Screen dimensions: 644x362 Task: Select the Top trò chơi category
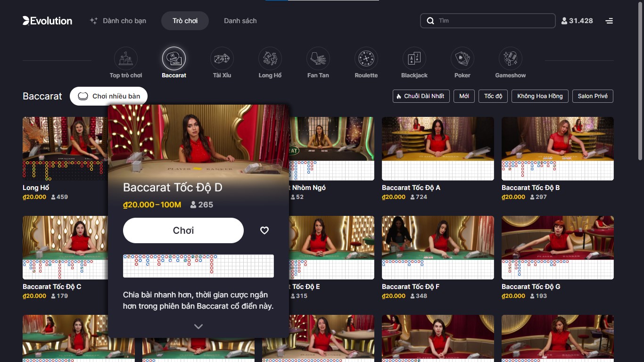click(126, 58)
